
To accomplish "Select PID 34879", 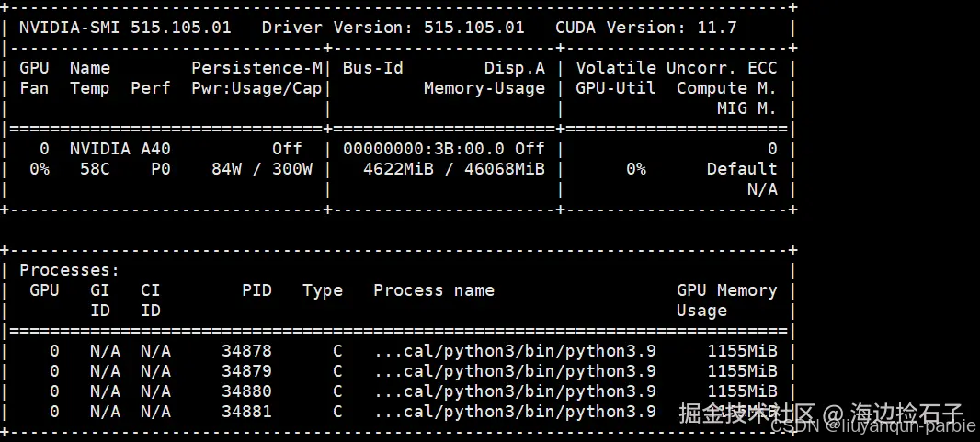I will click(x=247, y=371).
